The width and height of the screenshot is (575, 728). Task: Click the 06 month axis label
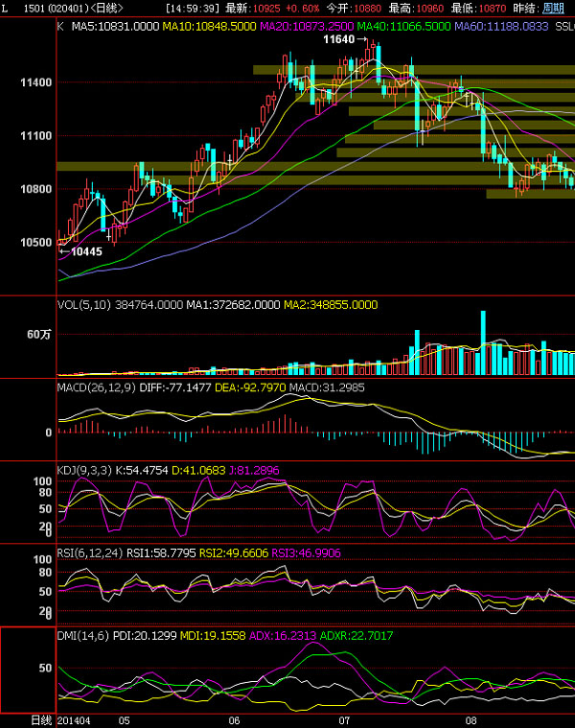click(x=234, y=720)
